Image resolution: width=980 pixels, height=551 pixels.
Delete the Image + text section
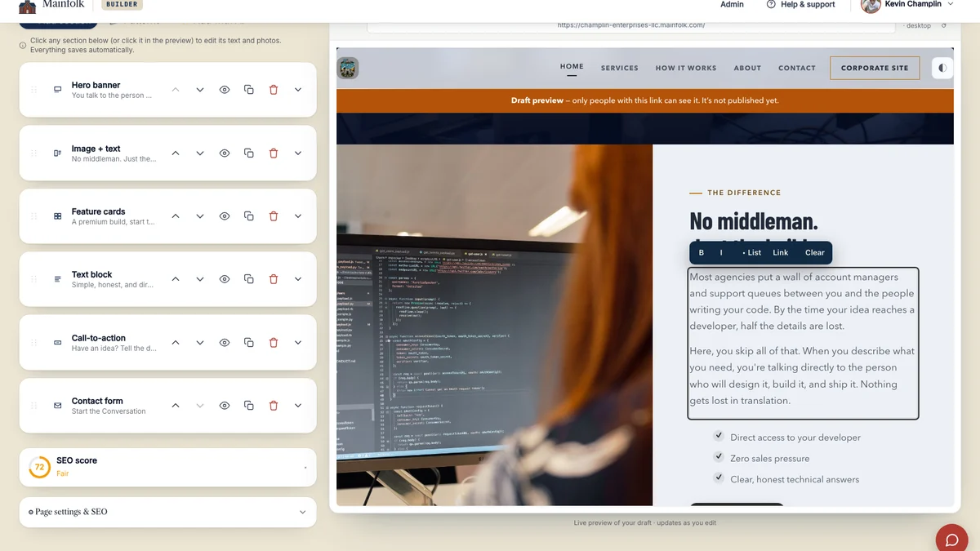[274, 153]
